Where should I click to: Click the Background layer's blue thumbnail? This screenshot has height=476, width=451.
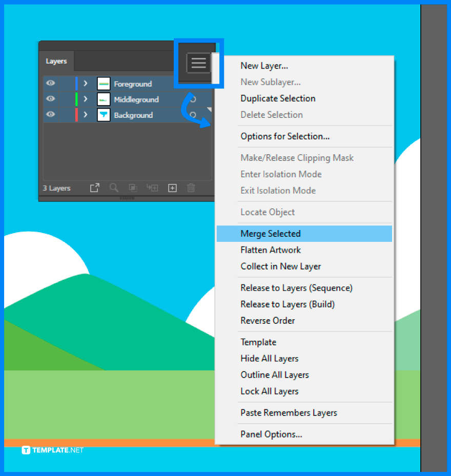(x=103, y=115)
